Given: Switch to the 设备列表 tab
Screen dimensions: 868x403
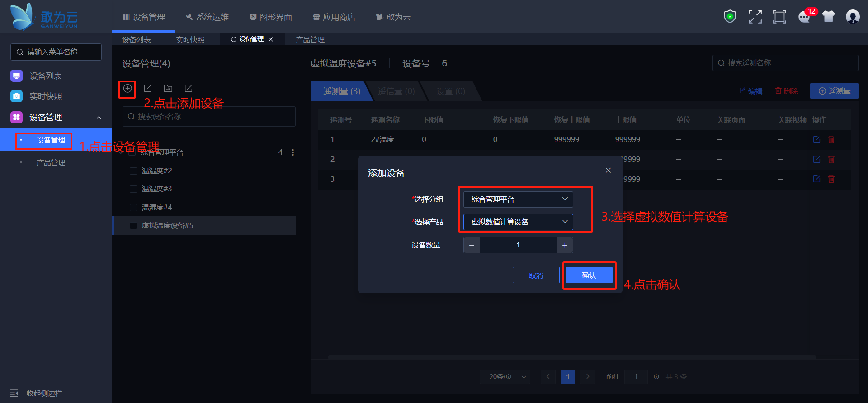Looking at the screenshot, I should (x=137, y=39).
